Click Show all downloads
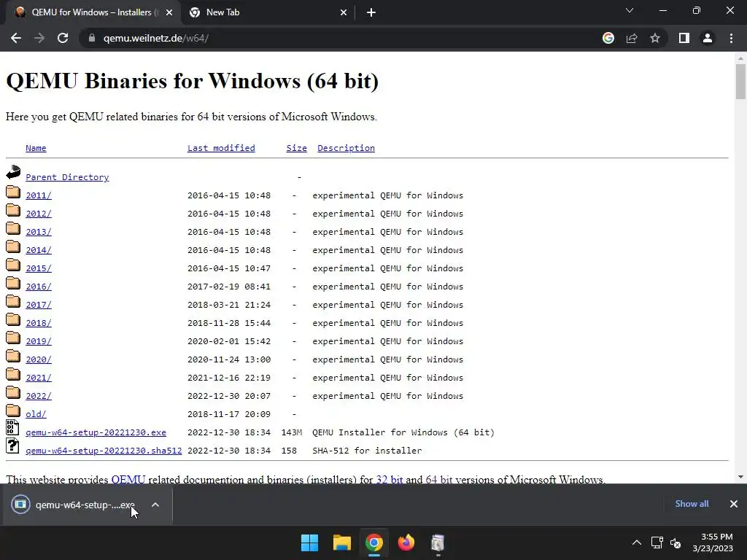The image size is (747, 560). coord(692,504)
